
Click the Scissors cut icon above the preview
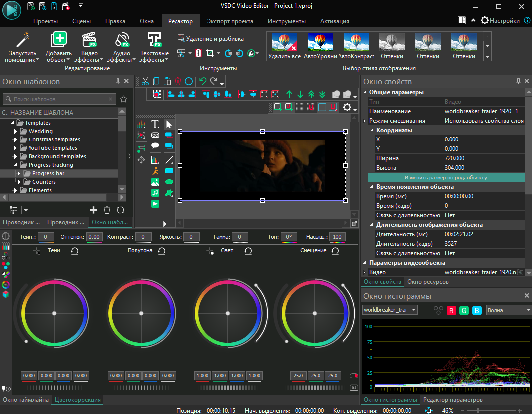coord(145,82)
